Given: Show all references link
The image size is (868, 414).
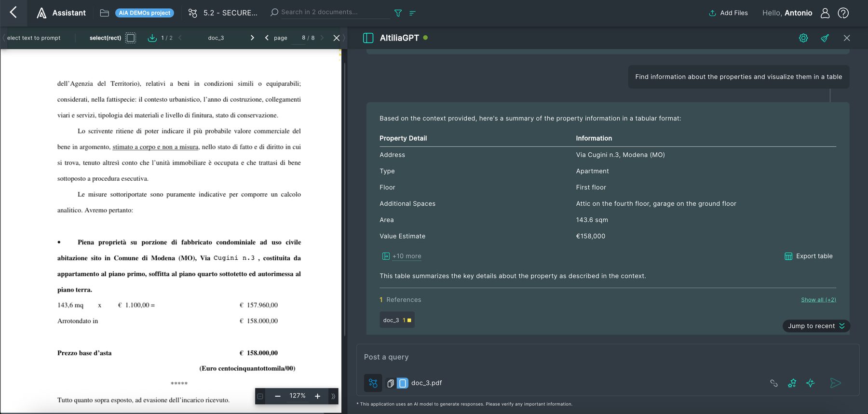Looking at the screenshot, I should pos(818,300).
